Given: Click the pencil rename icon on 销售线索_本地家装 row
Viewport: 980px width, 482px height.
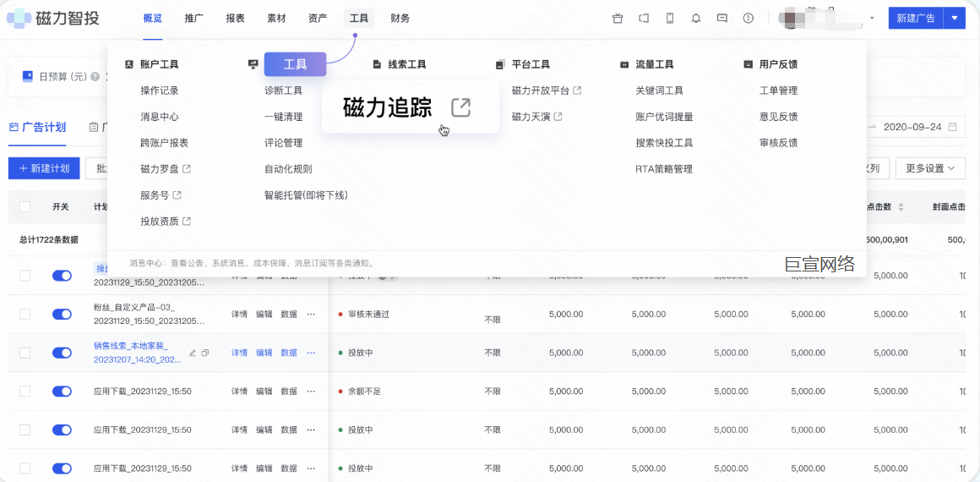Looking at the screenshot, I should pyautogui.click(x=193, y=353).
